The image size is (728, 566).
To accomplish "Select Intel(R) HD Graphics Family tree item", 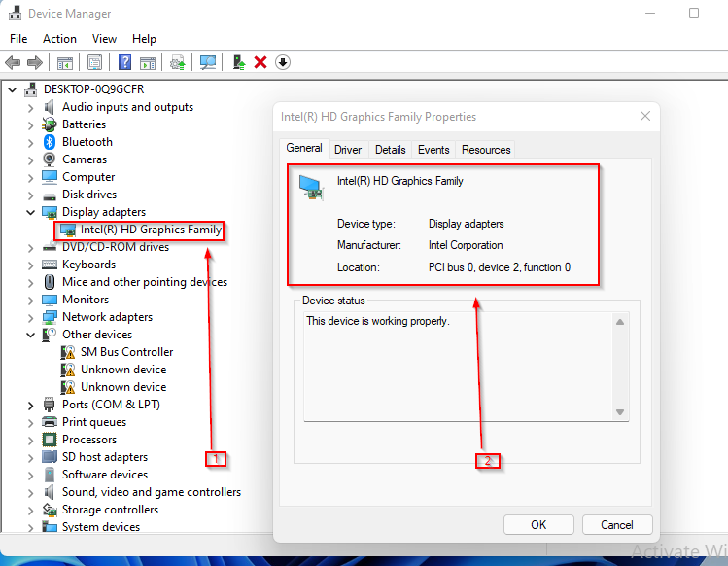I will click(x=151, y=230).
